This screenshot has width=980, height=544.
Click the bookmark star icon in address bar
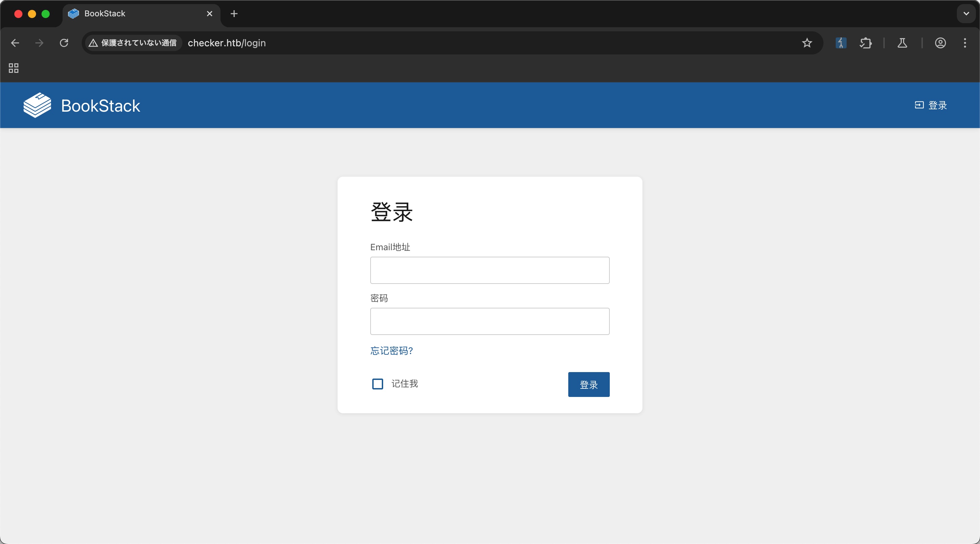806,43
